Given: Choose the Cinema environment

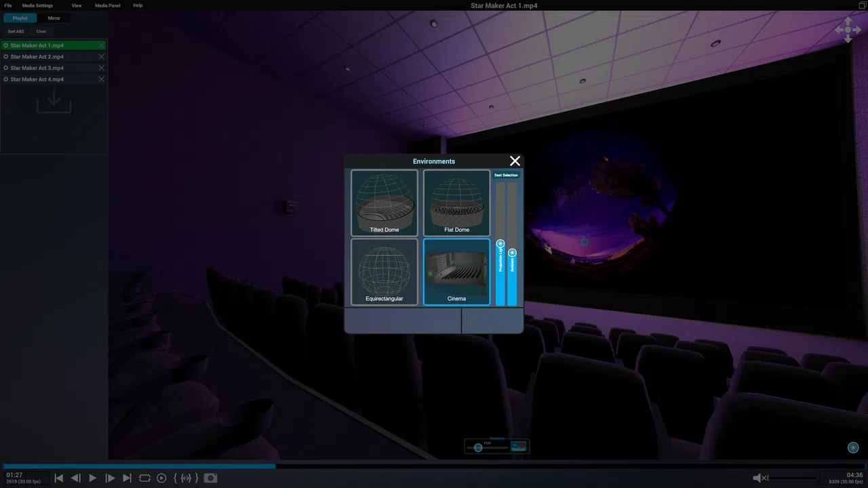Looking at the screenshot, I should coord(457,271).
